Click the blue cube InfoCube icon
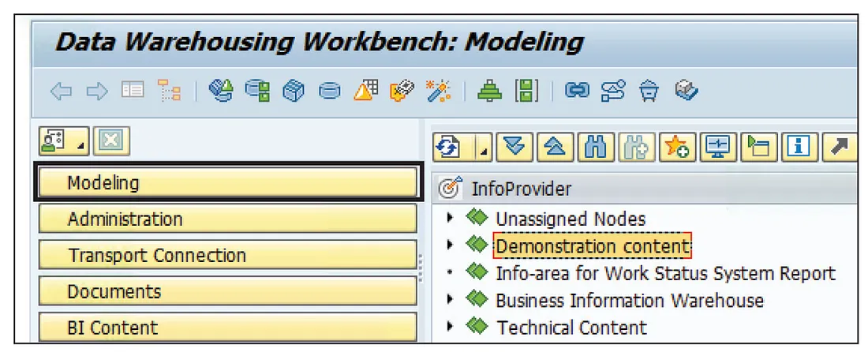This screenshot has width=868, height=352. point(294,92)
